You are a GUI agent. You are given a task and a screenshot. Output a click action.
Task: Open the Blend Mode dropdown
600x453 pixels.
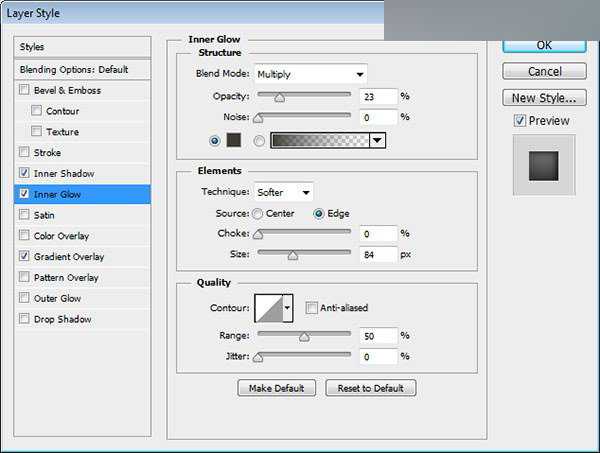pyautogui.click(x=310, y=74)
